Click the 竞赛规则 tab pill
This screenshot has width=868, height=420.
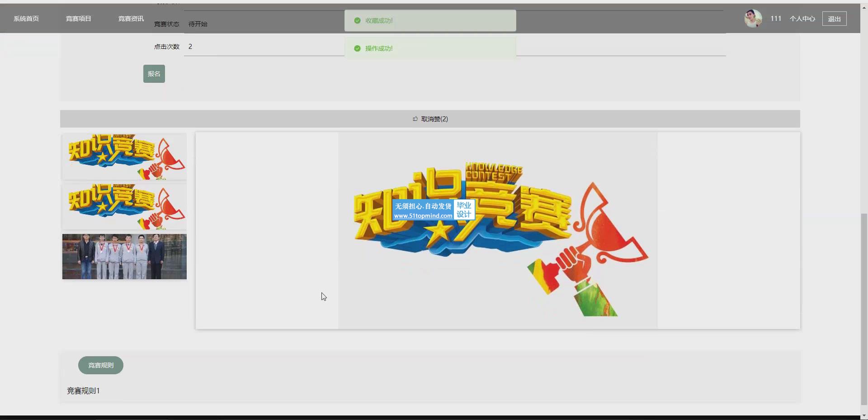[x=101, y=365]
